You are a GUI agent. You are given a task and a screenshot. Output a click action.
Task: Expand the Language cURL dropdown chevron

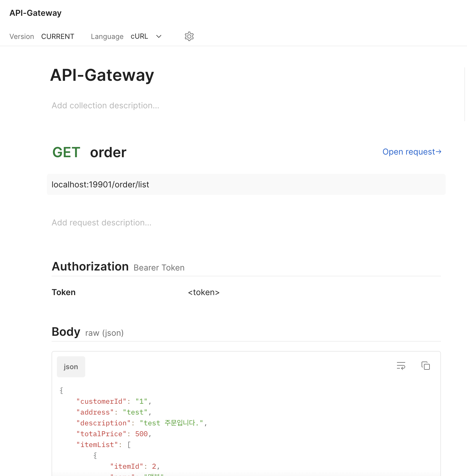pyautogui.click(x=159, y=36)
